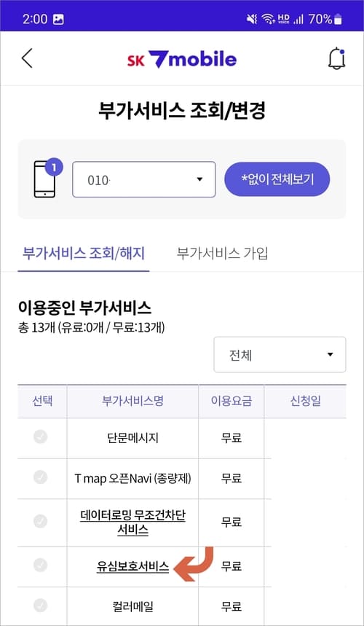Tap the battery indicator icon
This screenshot has width=364, height=626.
pos(338,19)
